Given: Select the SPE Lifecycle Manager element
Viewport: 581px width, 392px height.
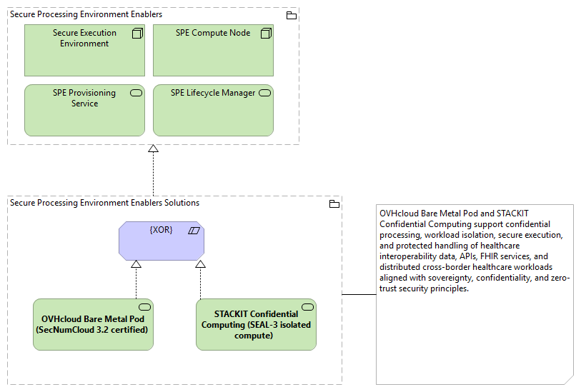Looking at the screenshot, I should [213, 110].
